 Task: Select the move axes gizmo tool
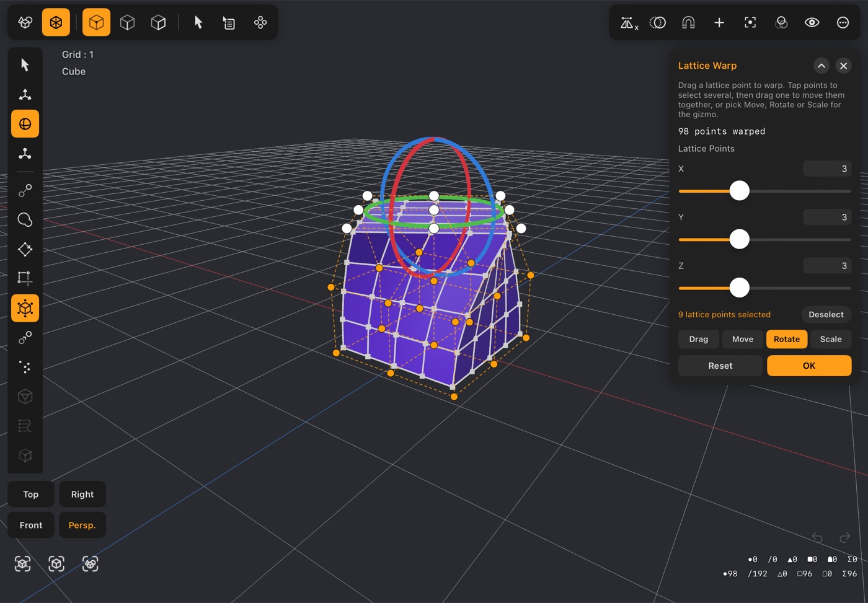pos(25,94)
